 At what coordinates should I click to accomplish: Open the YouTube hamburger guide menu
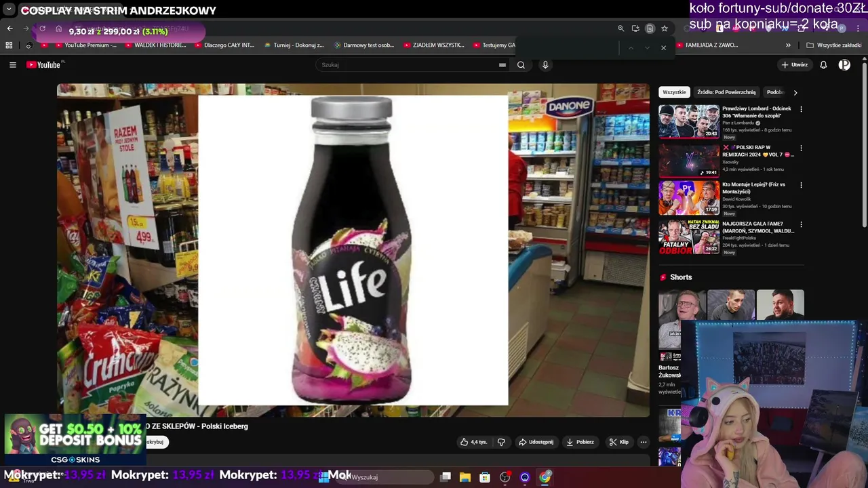12,65
